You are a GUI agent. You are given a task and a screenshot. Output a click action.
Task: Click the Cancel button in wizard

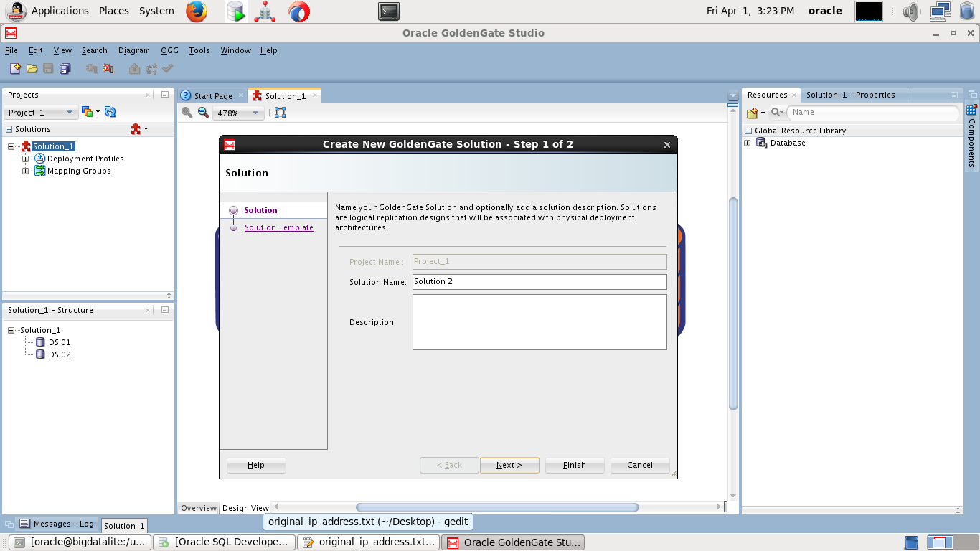pyautogui.click(x=640, y=465)
